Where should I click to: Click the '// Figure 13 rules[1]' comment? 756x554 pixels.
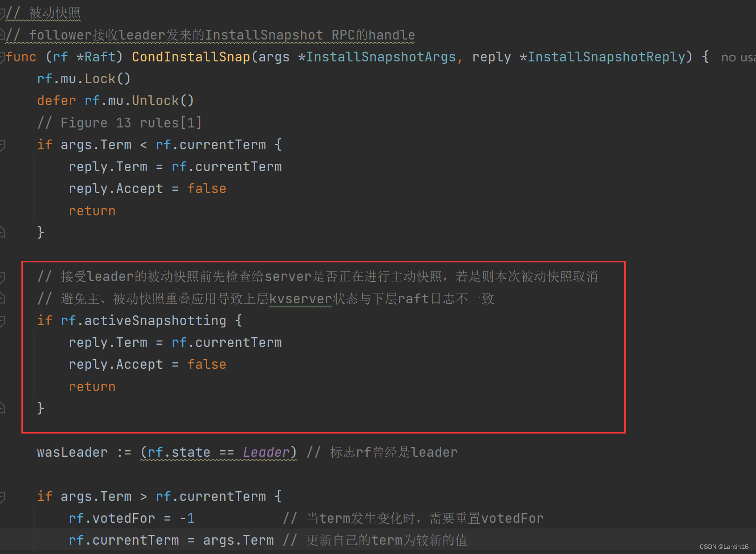[x=119, y=123]
